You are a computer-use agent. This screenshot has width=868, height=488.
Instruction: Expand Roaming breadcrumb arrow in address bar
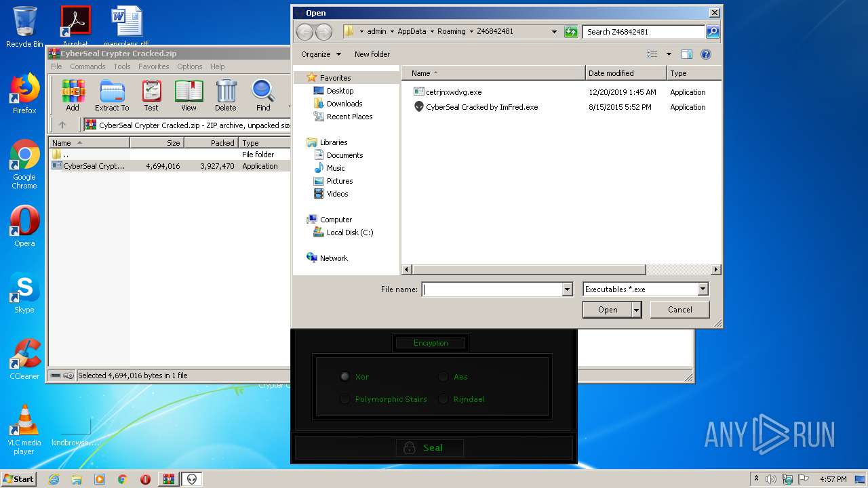pos(471,31)
